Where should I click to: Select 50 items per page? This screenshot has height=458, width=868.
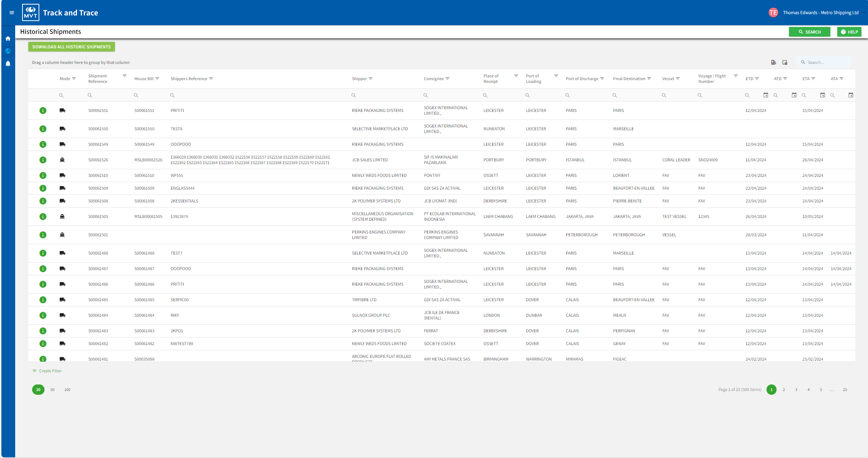[x=52, y=390]
